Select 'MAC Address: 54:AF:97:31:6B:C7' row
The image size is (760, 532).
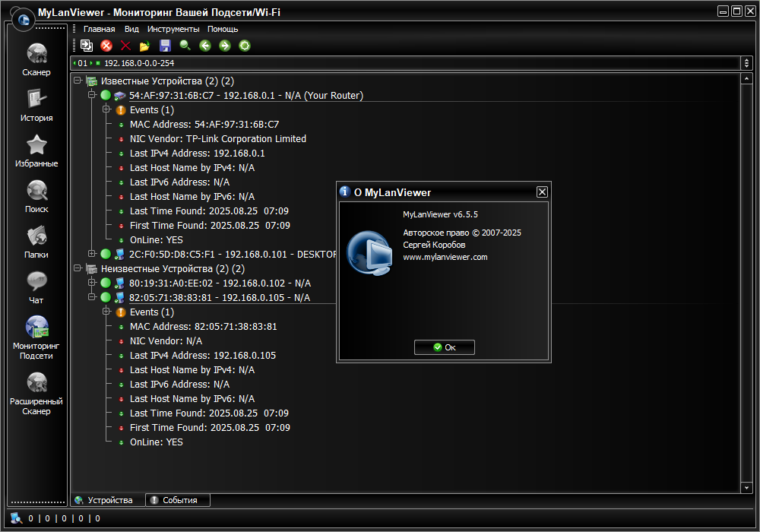[204, 125]
